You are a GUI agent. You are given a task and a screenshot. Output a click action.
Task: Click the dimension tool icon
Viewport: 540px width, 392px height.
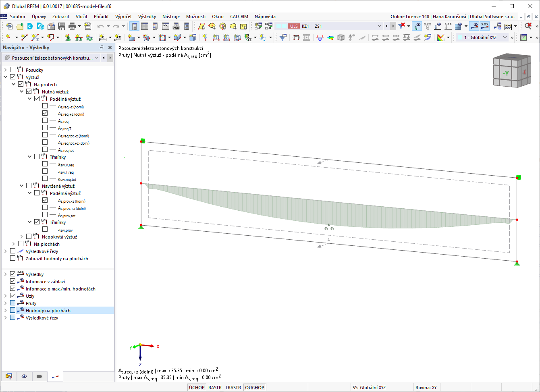tap(103, 37)
